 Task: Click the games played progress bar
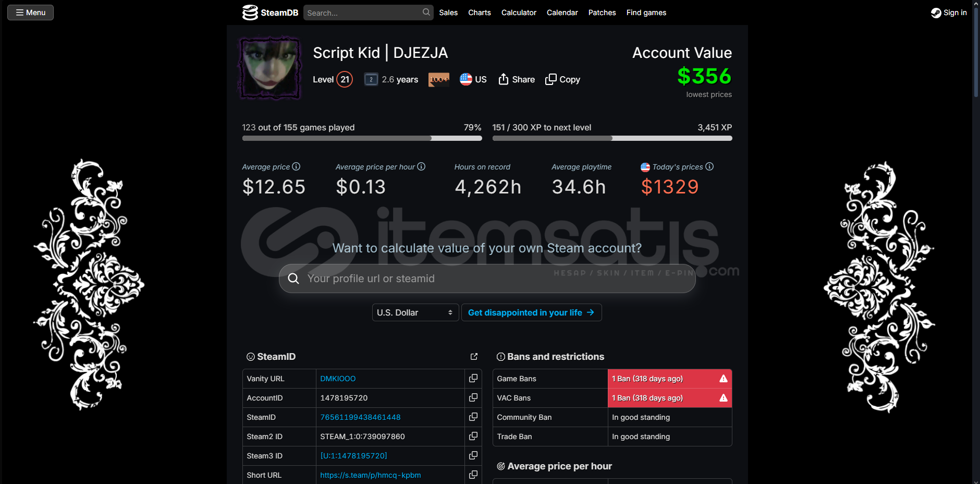tap(362, 138)
